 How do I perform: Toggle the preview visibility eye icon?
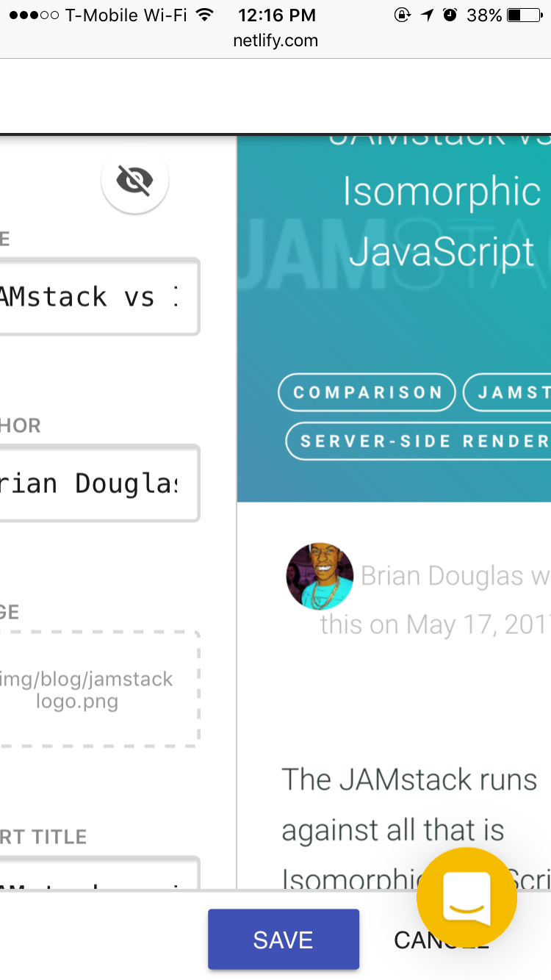coord(134,180)
